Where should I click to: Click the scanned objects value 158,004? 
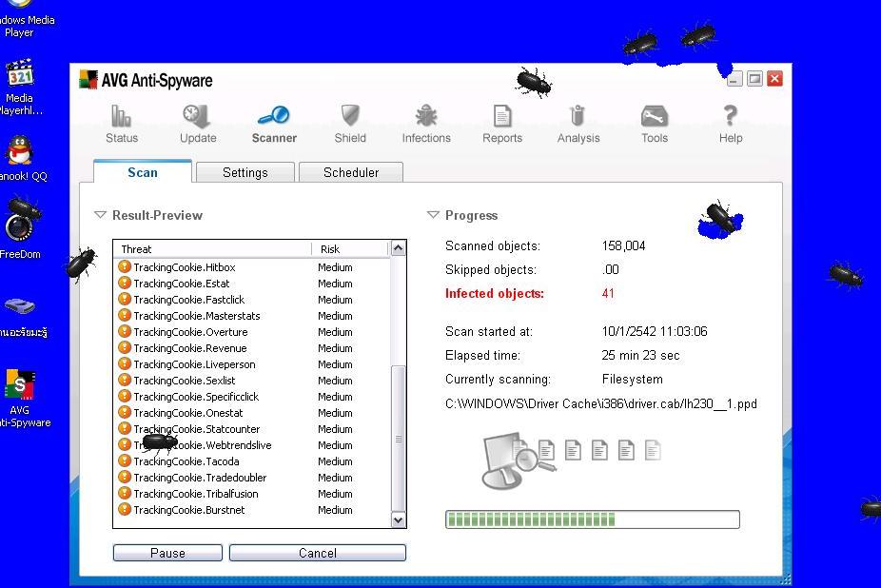click(624, 245)
